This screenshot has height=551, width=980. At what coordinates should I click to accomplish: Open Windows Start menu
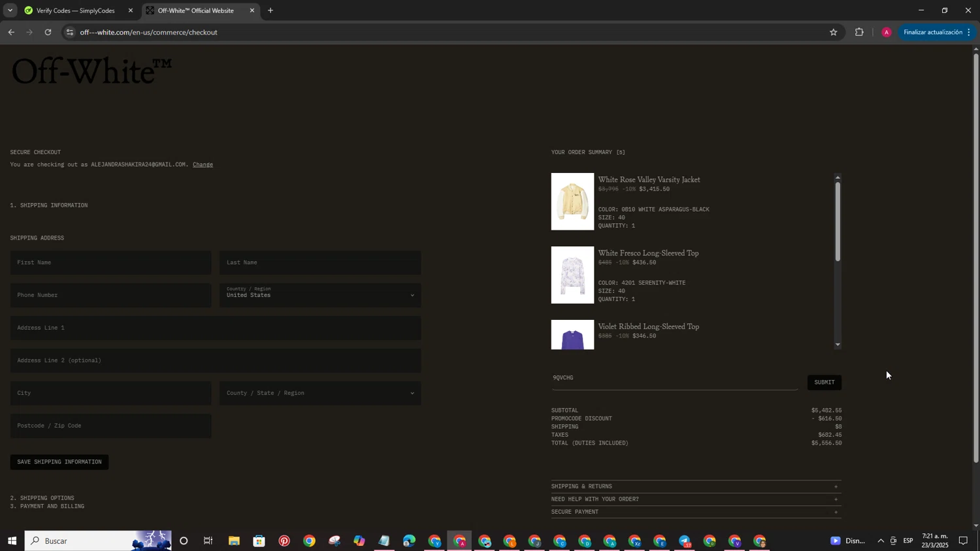[12, 541]
